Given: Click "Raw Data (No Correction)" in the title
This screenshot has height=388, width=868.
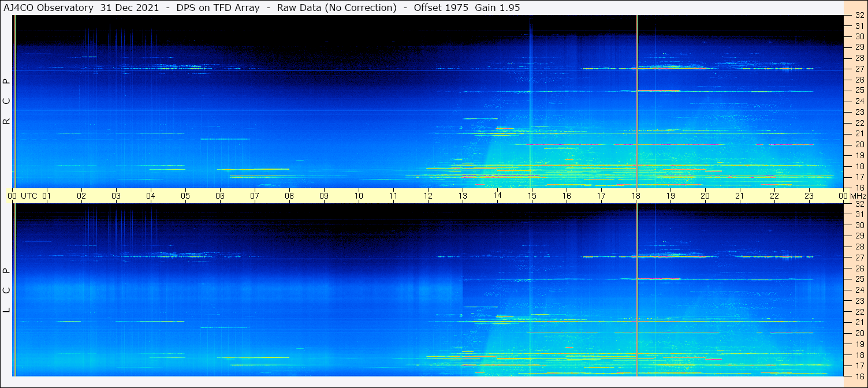Looking at the screenshot, I should pos(337,8).
